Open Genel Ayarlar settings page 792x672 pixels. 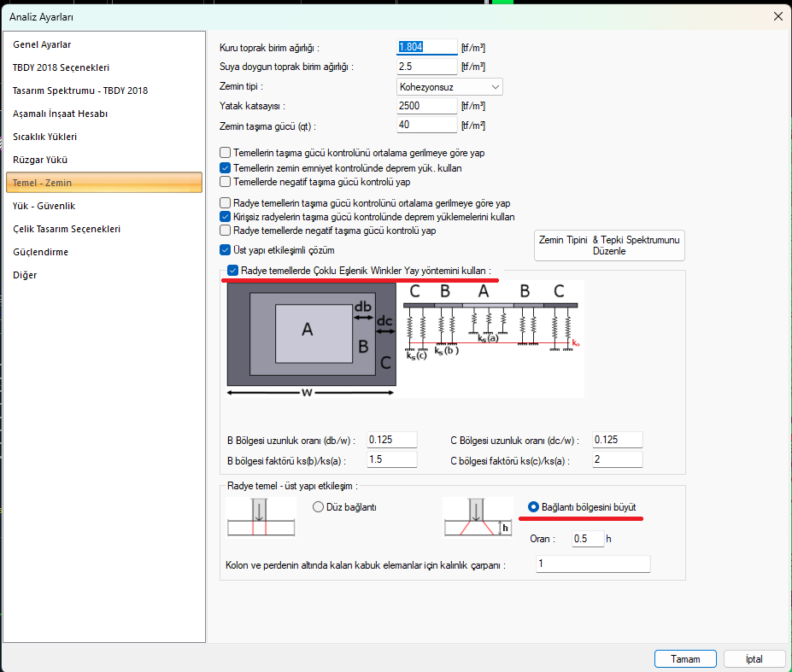pos(104,44)
